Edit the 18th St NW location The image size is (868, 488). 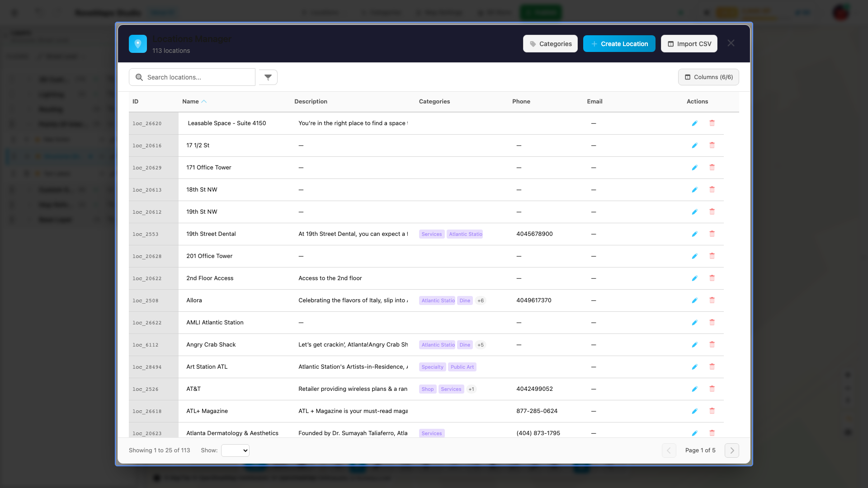point(694,190)
